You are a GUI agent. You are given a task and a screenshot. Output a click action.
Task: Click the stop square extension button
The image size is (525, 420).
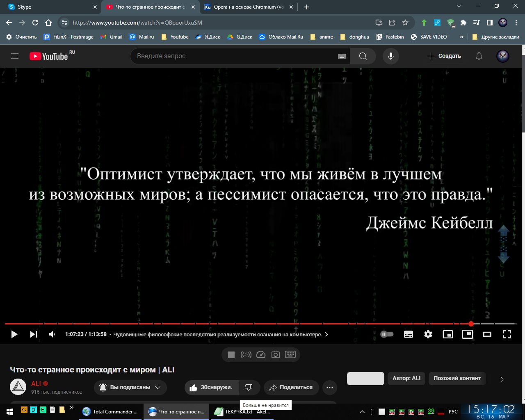[231, 355]
